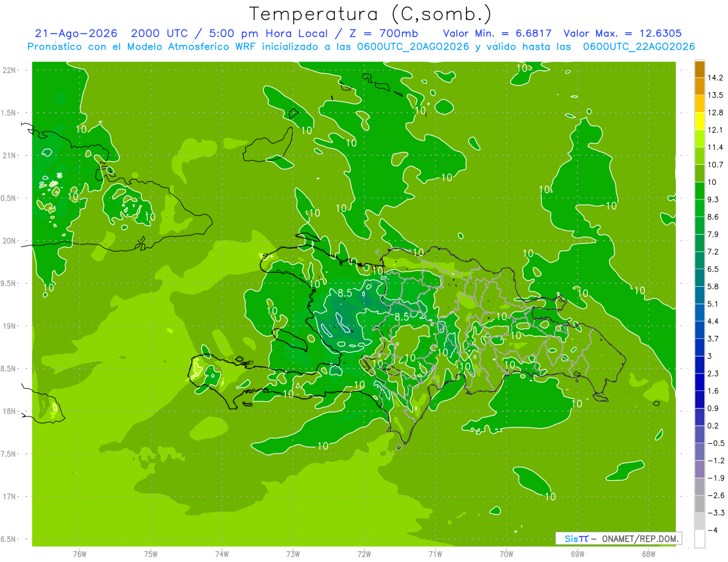Click the longitude label '68W'
The width and height of the screenshot is (728, 562).
pyautogui.click(x=649, y=553)
